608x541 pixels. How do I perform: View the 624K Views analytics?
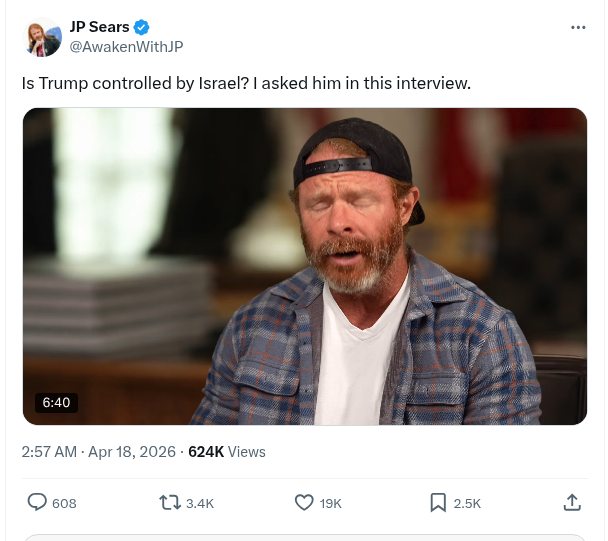pyautogui.click(x=227, y=452)
